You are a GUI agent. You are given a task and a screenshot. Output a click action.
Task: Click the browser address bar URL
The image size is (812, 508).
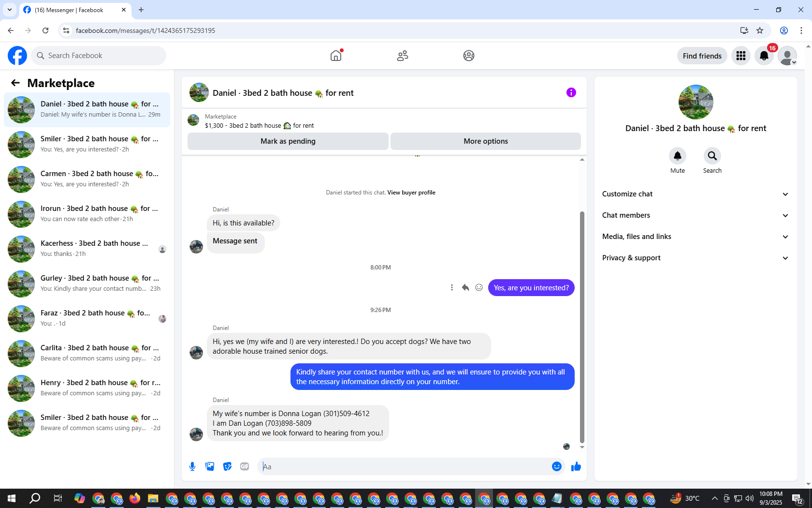pos(145,30)
